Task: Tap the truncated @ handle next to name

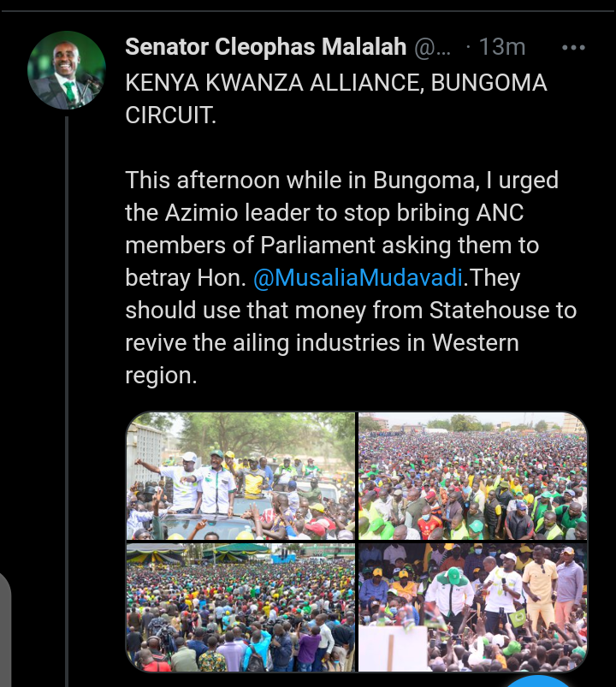Action: [432, 47]
